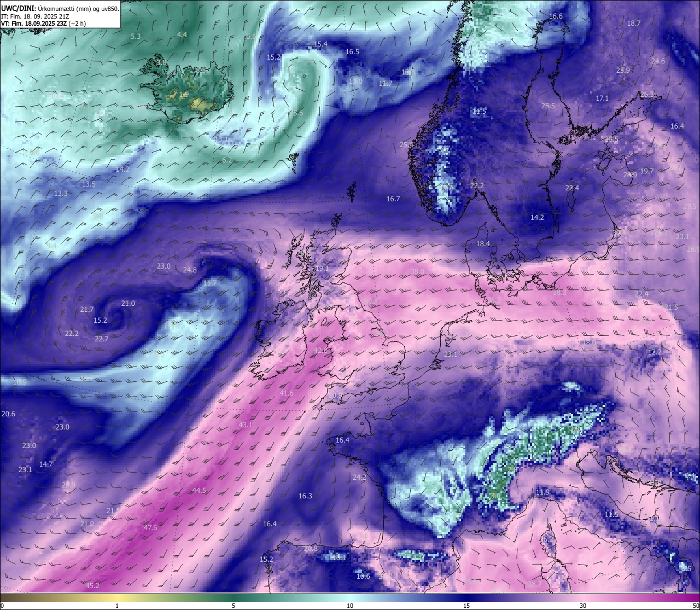
Task: Click the 25.5 value over the Gulf of Bothnia
Action: (x=548, y=106)
